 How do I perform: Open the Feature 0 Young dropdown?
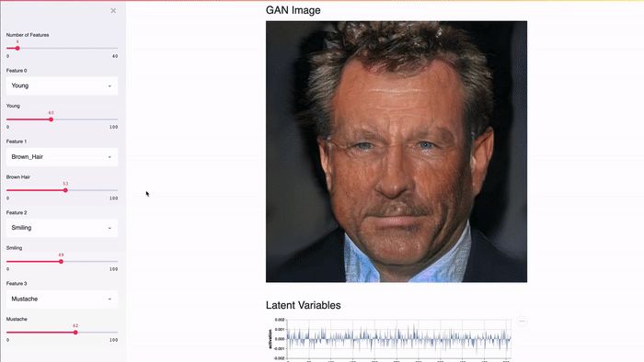click(x=62, y=85)
